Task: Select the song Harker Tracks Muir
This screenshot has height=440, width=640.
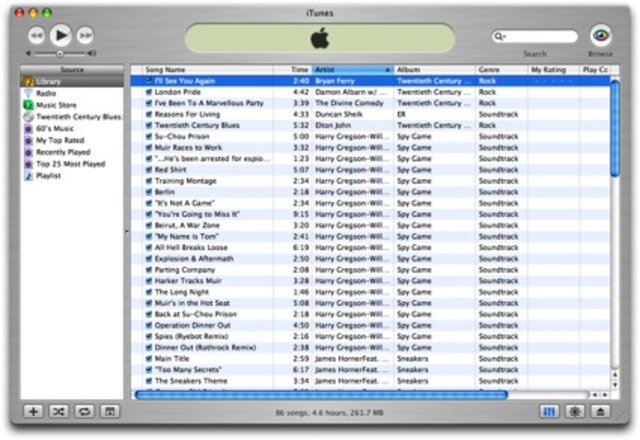Action: tap(188, 281)
